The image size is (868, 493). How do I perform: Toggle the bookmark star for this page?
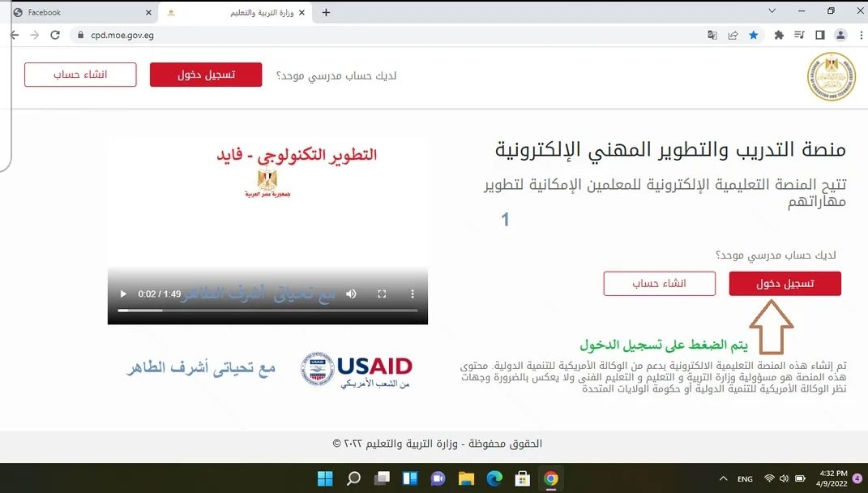[x=754, y=35]
